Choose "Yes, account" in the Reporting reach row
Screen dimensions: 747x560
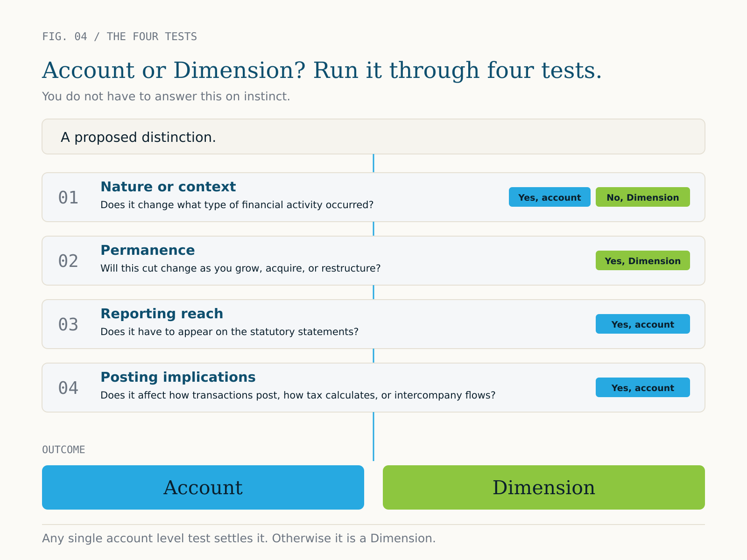[x=643, y=324]
